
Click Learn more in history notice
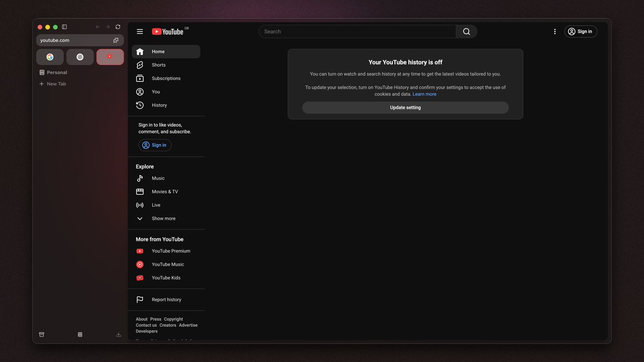[x=425, y=94]
